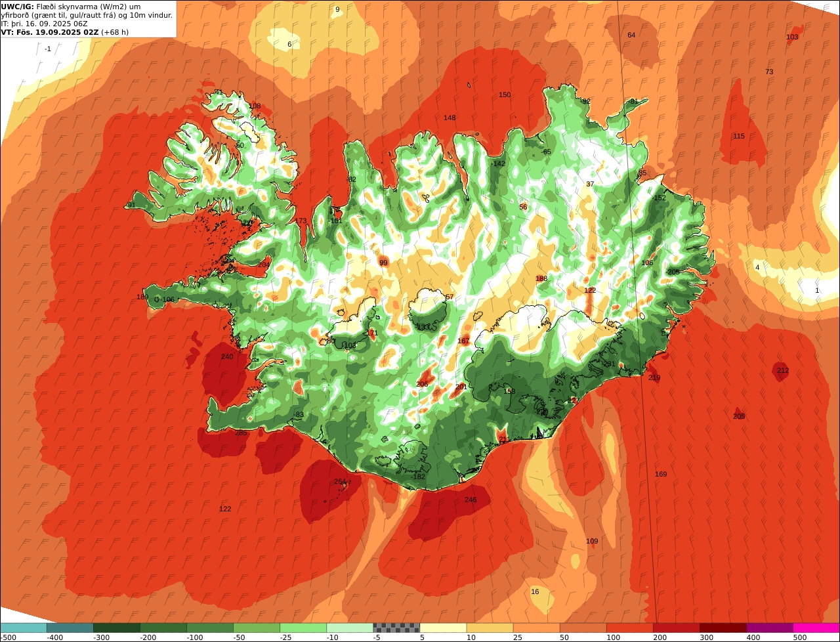Click the pale swatch between -10 and -5
The image size is (840, 642).
[x=350, y=628]
